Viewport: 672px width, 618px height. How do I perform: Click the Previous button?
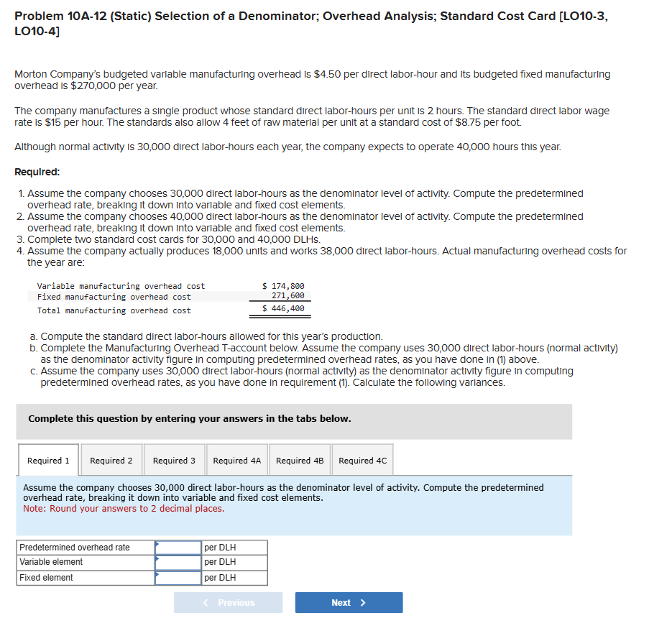(228, 602)
